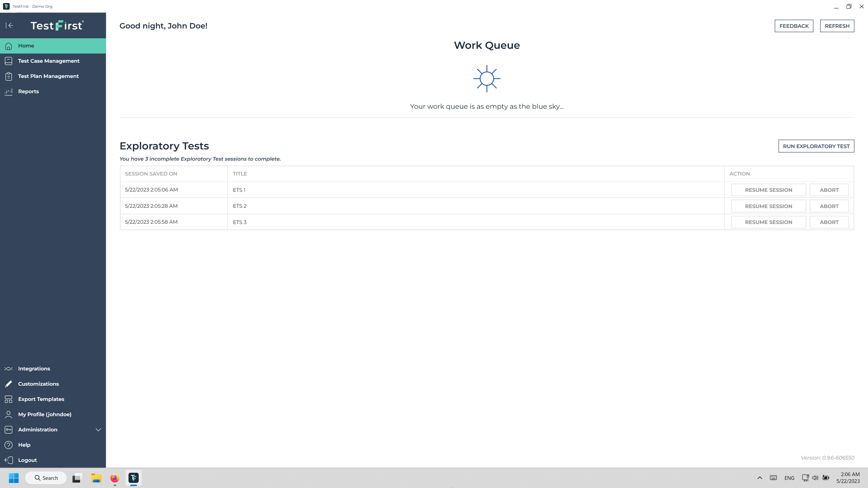The width and height of the screenshot is (868, 488).
Task: Resume session for ETS 2
Action: (768, 206)
